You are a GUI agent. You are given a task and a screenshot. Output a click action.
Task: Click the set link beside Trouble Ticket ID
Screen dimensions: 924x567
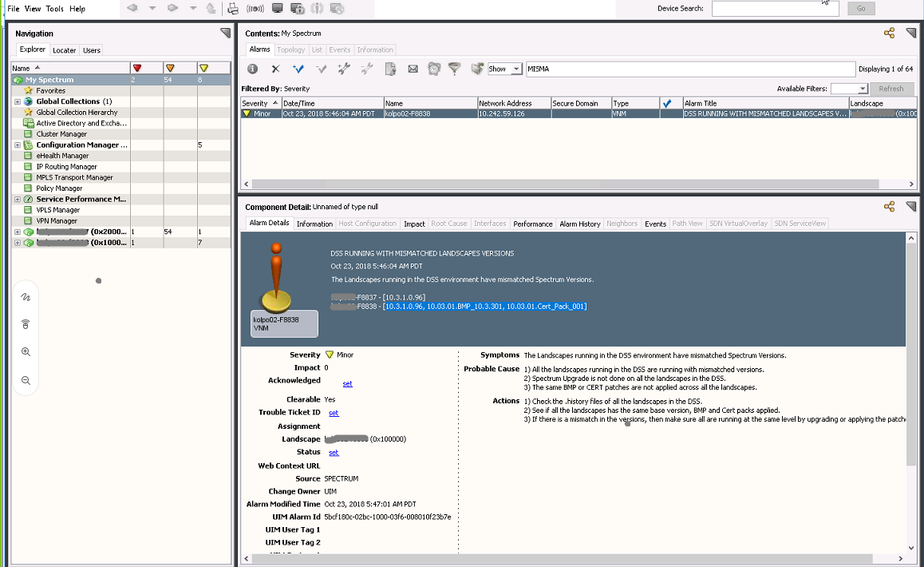coord(334,414)
